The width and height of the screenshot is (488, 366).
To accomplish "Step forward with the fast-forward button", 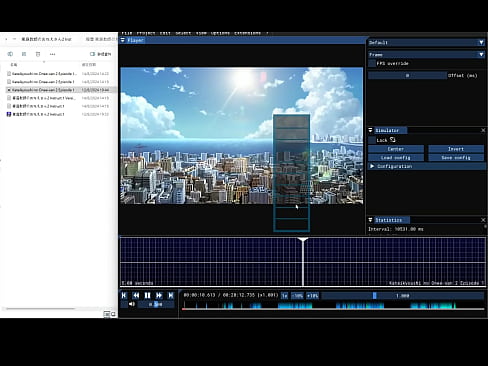I will pyautogui.click(x=159, y=295).
